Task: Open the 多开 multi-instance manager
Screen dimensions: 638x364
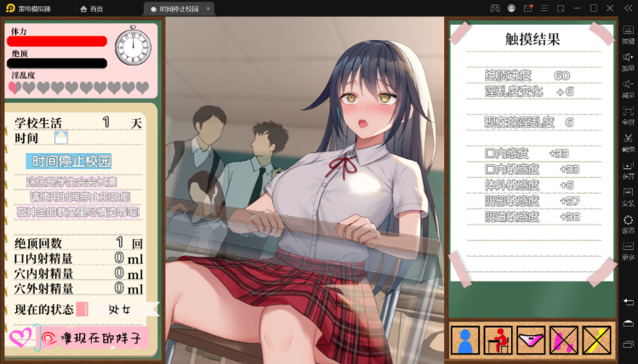Action: click(629, 170)
